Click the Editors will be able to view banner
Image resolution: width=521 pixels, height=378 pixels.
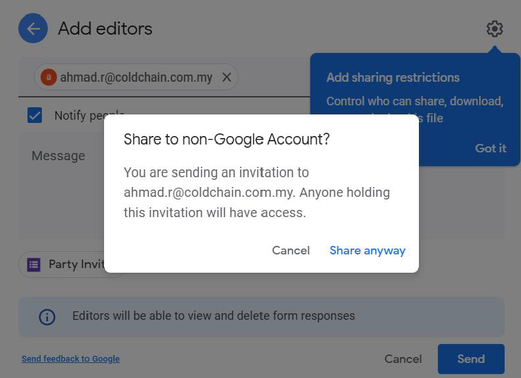click(261, 317)
